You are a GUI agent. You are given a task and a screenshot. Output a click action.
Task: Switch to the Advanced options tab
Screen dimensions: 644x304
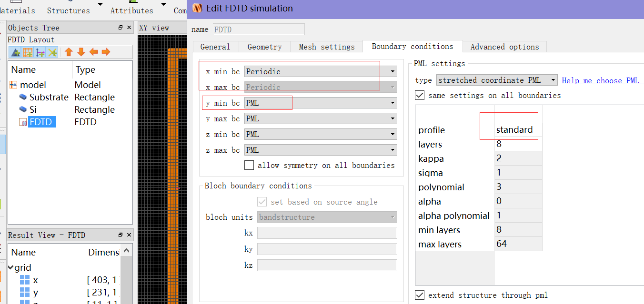click(504, 47)
